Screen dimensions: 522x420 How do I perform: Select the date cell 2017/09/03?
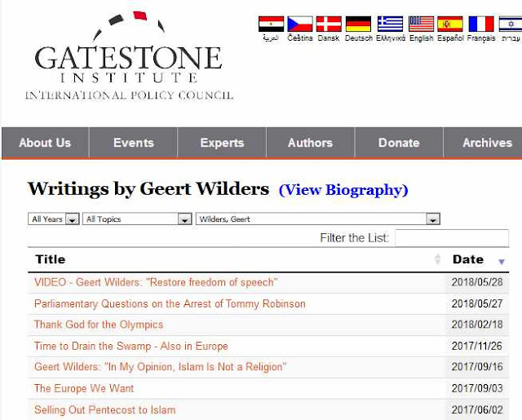[477, 388]
